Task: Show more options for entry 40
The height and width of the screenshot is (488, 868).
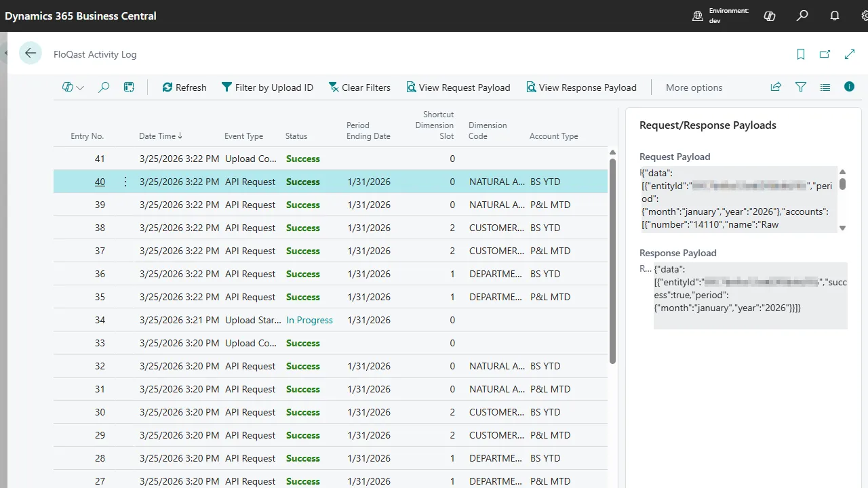Action: tap(125, 182)
